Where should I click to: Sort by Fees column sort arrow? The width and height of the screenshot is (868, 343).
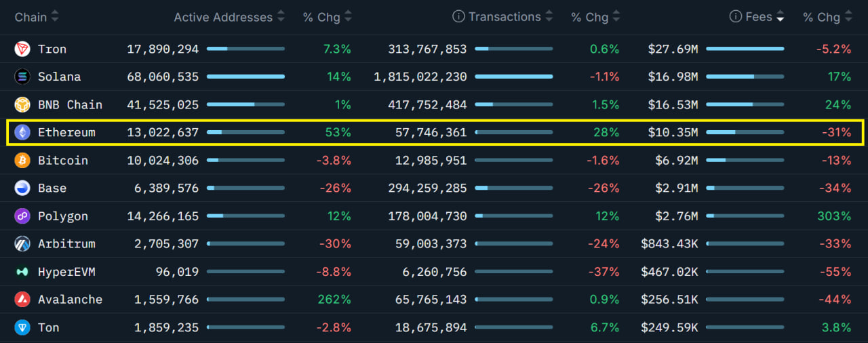(781, 17)
